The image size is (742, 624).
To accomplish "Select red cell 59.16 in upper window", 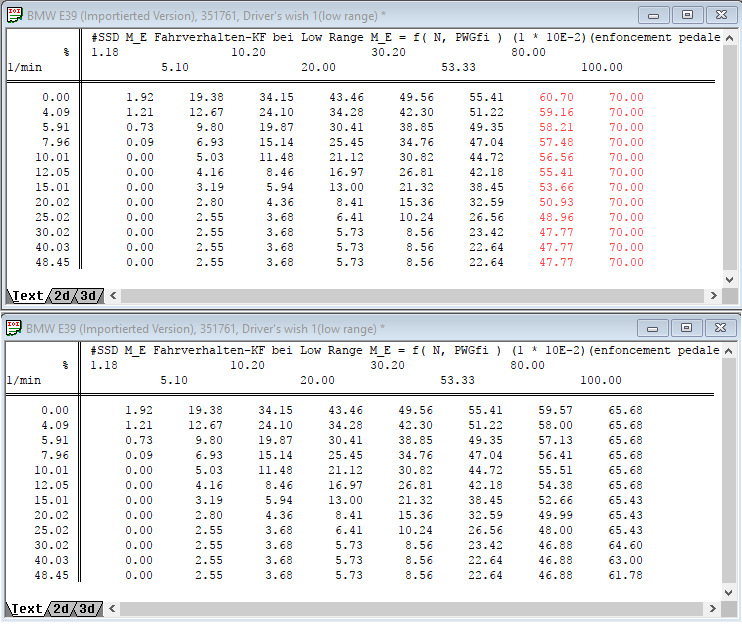I will (x=556, y=112).
